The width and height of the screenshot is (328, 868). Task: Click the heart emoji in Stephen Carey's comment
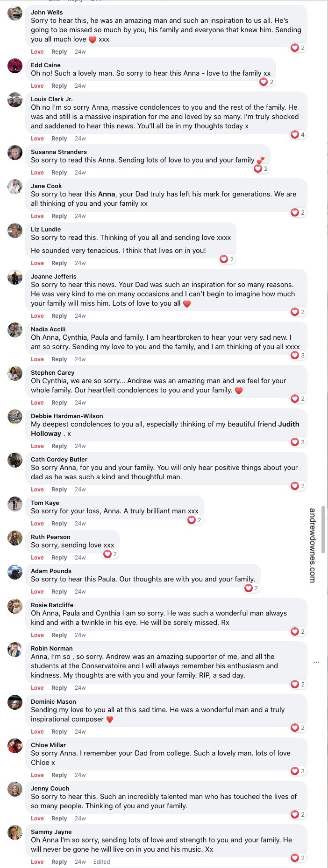point(239,390)
